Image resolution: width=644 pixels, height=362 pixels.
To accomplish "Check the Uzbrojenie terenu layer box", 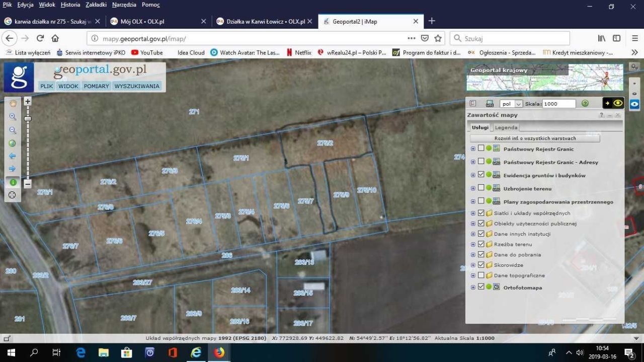I will (481, 188).
